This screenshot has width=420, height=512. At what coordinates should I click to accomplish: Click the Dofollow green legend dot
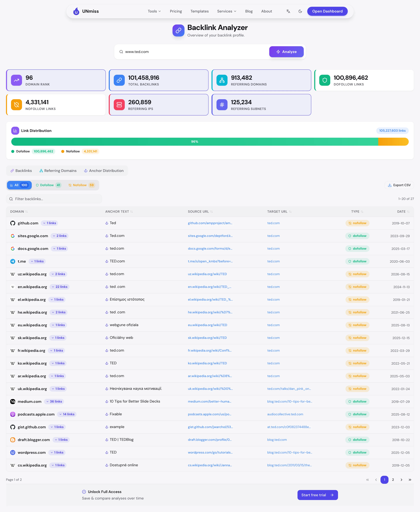(x=13, y=151)
